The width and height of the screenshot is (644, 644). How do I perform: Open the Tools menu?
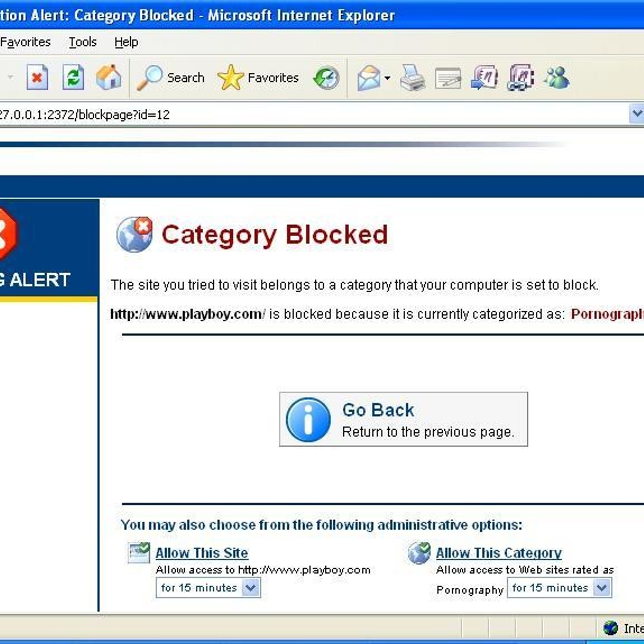[x=83, y=42]
